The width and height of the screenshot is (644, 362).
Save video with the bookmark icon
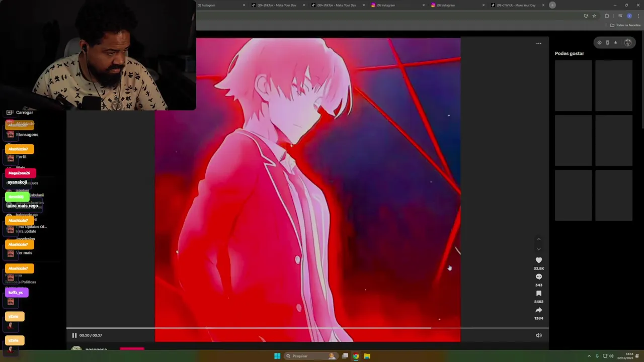click(539, 294)
